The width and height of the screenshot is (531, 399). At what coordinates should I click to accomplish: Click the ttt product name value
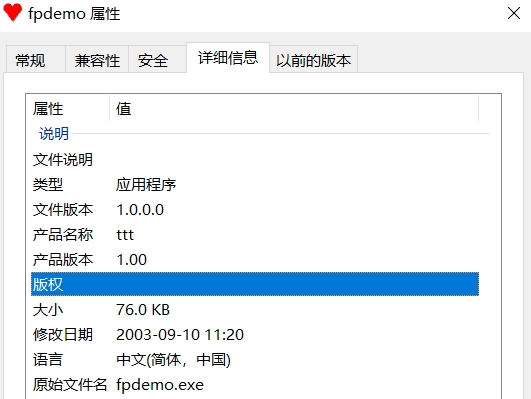click(125, 235)
